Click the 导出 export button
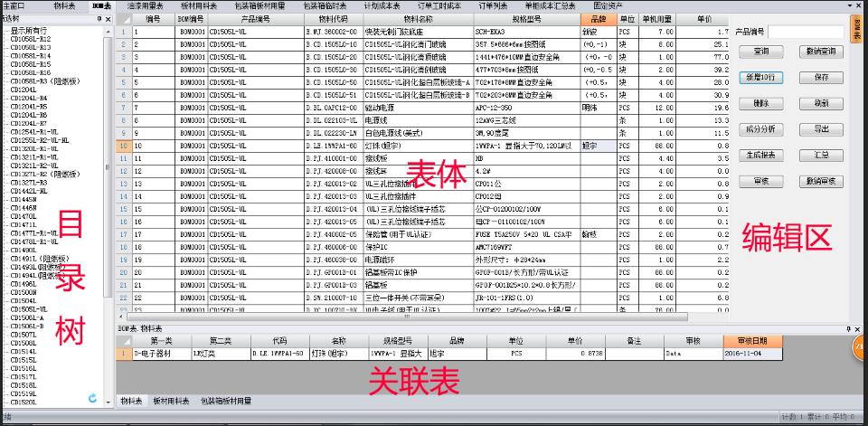This screenshot has height=426, width=868. click(821, 129)
